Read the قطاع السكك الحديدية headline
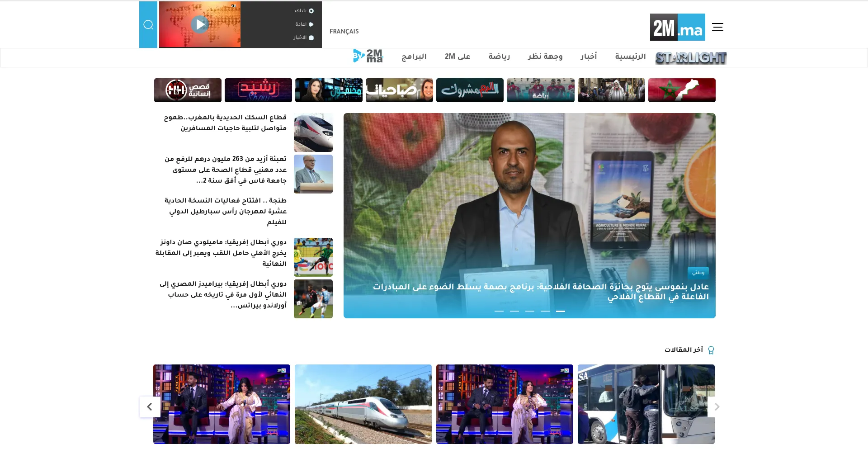Screen dimensions: 868x449 click(225, 123)
